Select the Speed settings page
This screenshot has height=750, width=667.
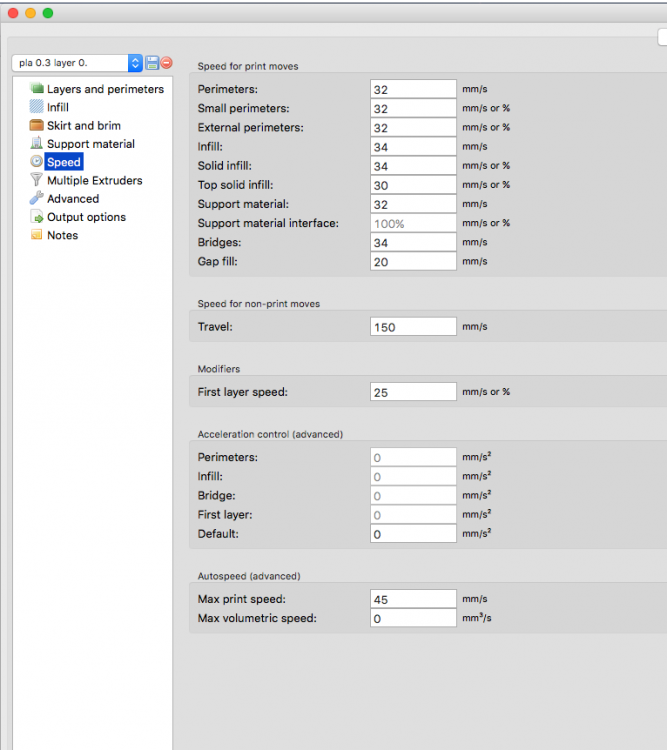[x=63, y=162]
